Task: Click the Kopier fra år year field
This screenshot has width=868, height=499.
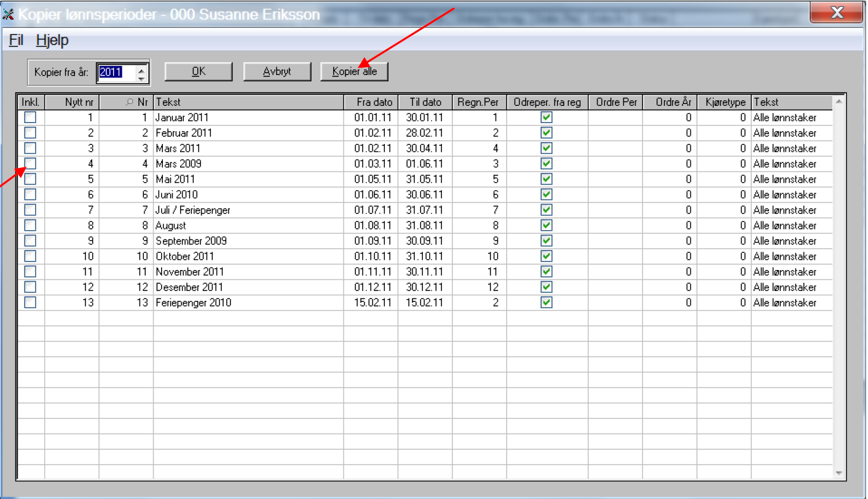Action: [117, 73]
